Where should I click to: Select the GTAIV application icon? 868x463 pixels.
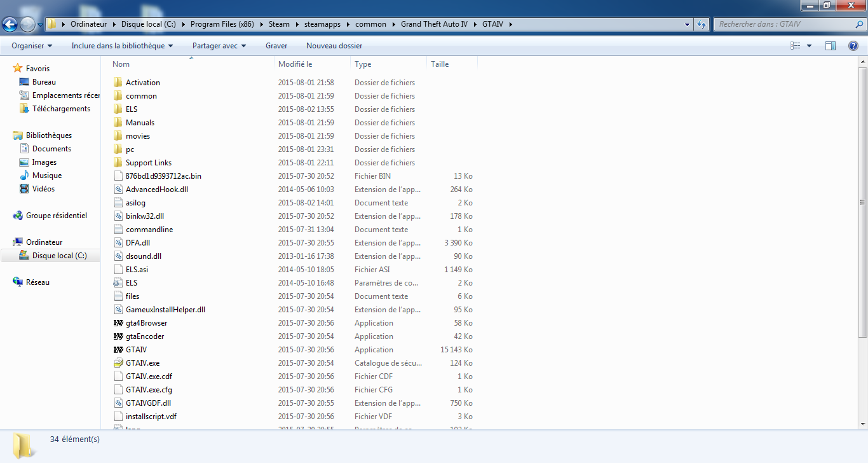(x=118, y=350)
